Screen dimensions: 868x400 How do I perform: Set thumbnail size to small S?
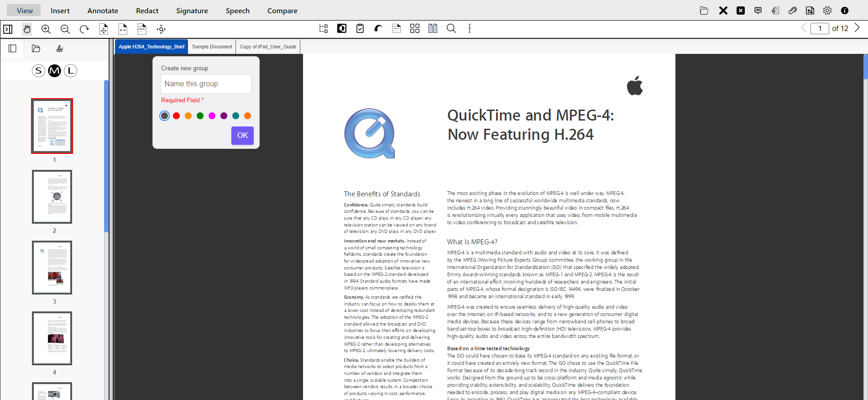pos(39,71)
